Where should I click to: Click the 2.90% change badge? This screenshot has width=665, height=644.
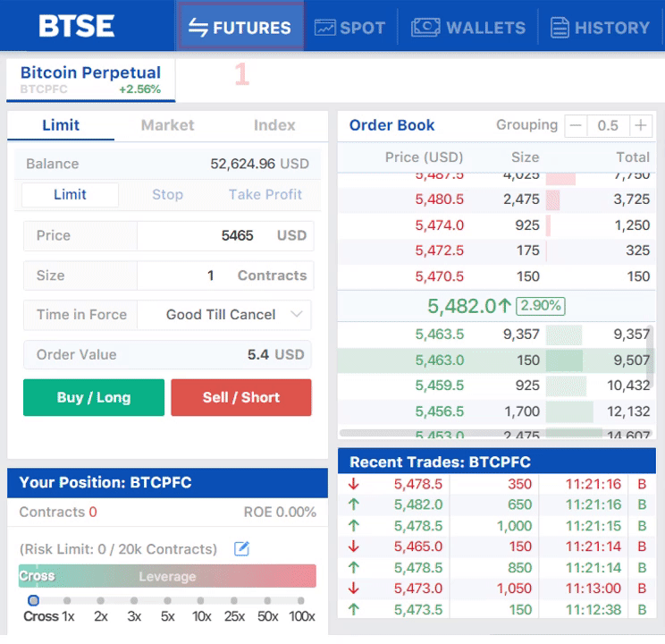click(540, 306)
